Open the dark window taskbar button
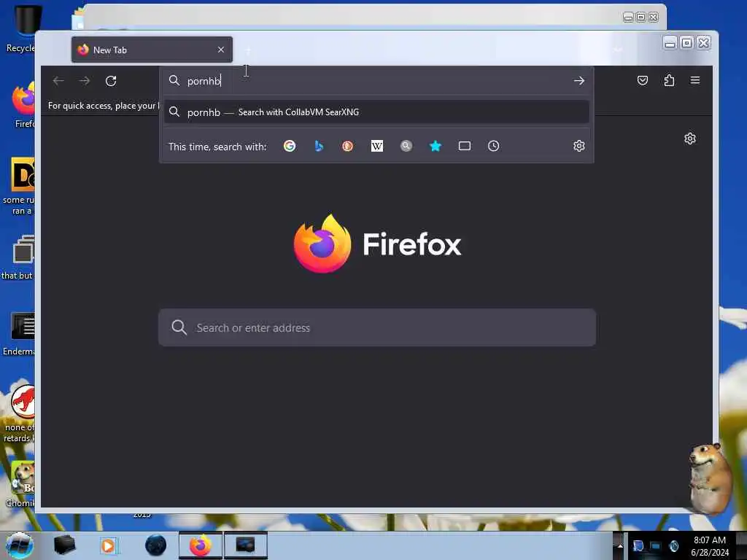This screenshot has width=747, height=560. (245, 545)
